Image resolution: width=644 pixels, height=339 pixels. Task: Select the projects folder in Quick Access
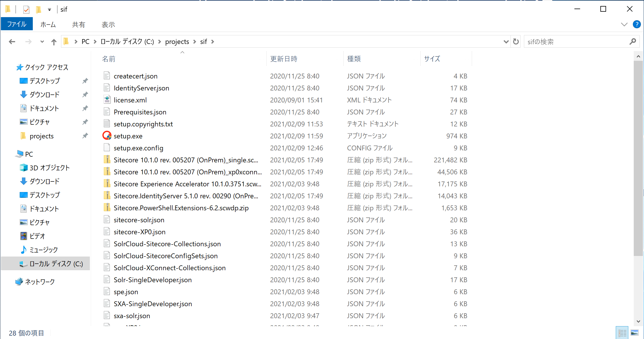pos(42,136)
